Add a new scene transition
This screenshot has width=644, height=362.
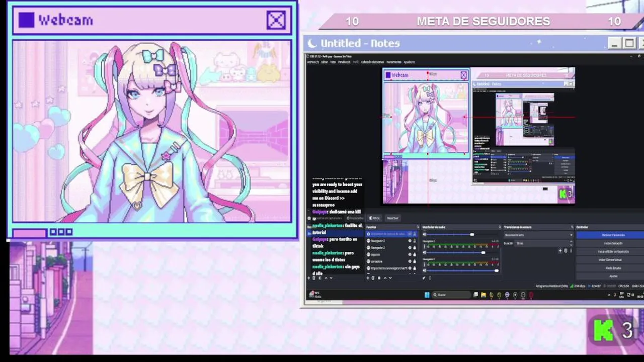pyautogui.click(x=560, y=250)
